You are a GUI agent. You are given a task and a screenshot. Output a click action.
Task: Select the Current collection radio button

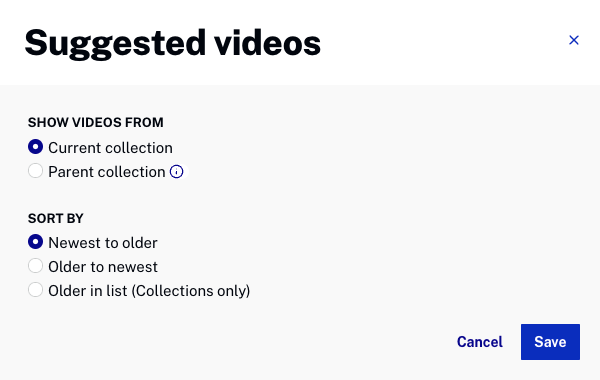tap(35, 147)
